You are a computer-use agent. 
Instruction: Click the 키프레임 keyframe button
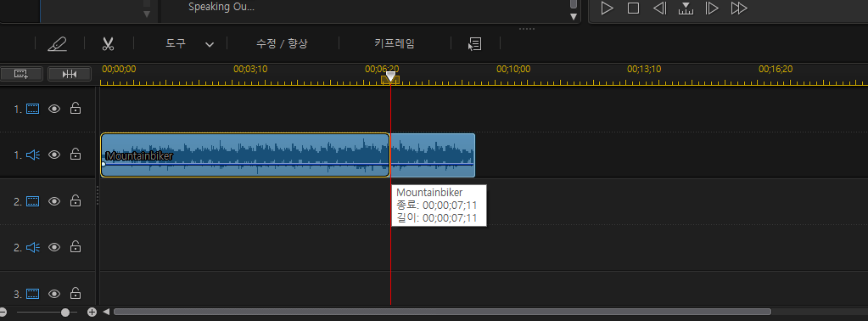395,44
